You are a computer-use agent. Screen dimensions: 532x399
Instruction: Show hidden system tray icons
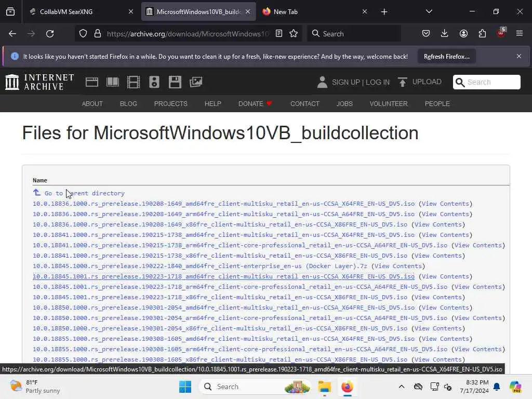pyautogui.click(x=402, y=387)
